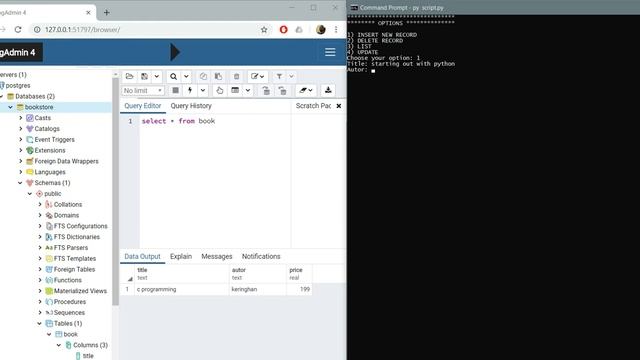Select Foreign Data Wrappers in tree
Screen dimensions: 640x360
click(x=66, y=161)
